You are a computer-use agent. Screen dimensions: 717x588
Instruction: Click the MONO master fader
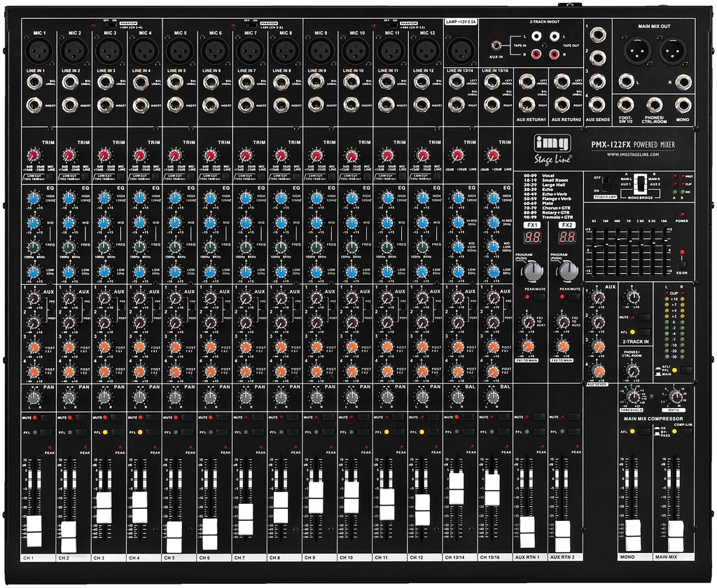click(633, 535)
